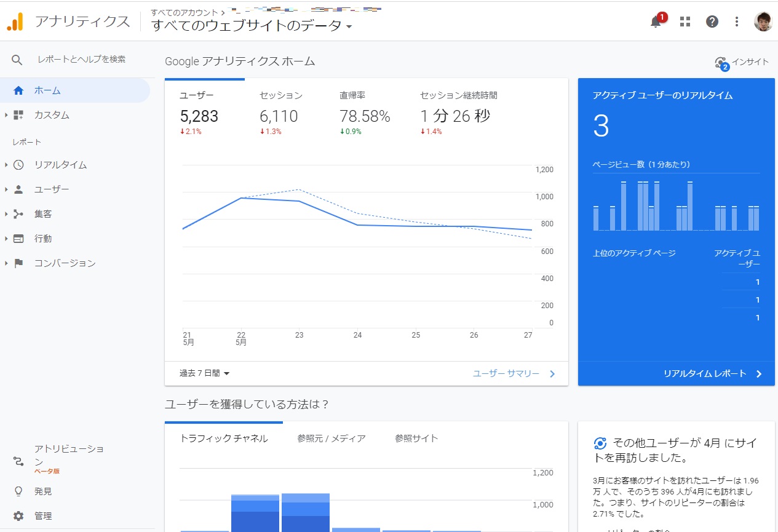
Task: Click the user profile avatar
Action: coord(763,22)
